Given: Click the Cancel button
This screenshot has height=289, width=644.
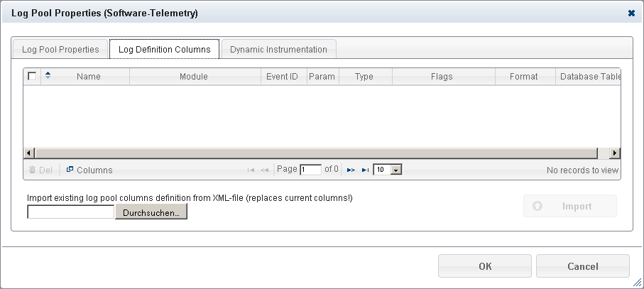Looking at the screenshot, I should [582, 266].
